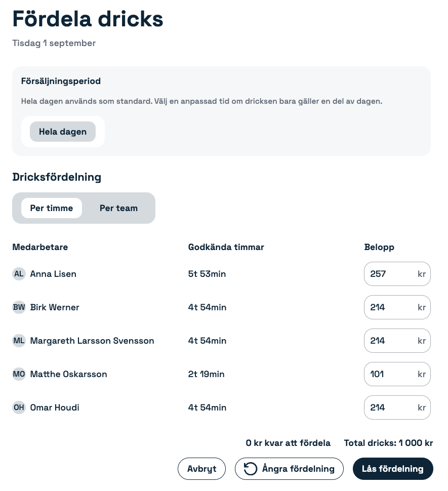Click the BW avatar for Birk Werner
This screenshot has height=491, width=448.
[19, 307]
